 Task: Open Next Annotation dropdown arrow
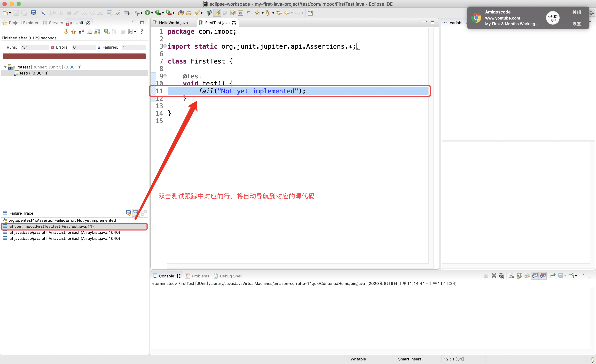262,13
